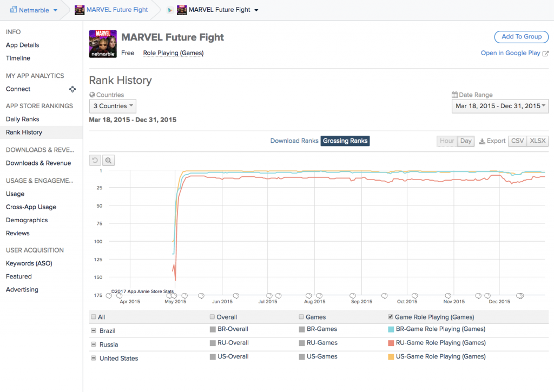Click the Add To Group button
This screenshot has width=554, height=392.
coord(522,37)
